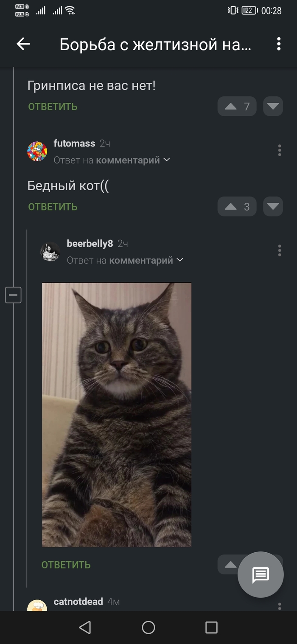Expand "Ответ на комментарий" under beerbelly8
This screenshot has height=644, width=297.
pos(125,260)
